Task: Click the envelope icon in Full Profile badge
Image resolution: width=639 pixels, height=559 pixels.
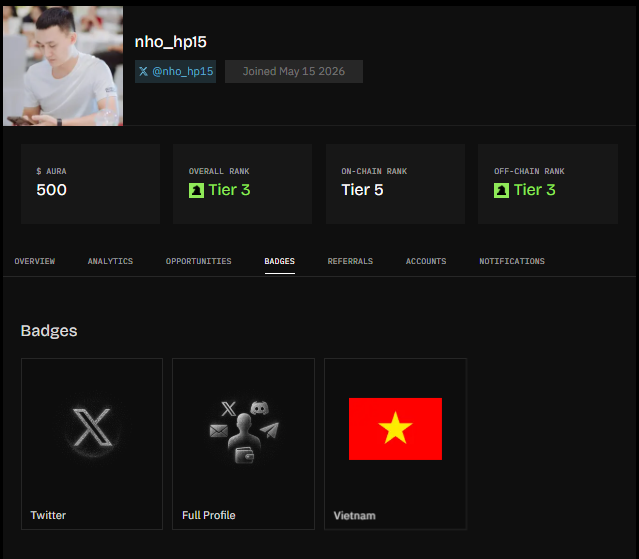Action: 219,431
